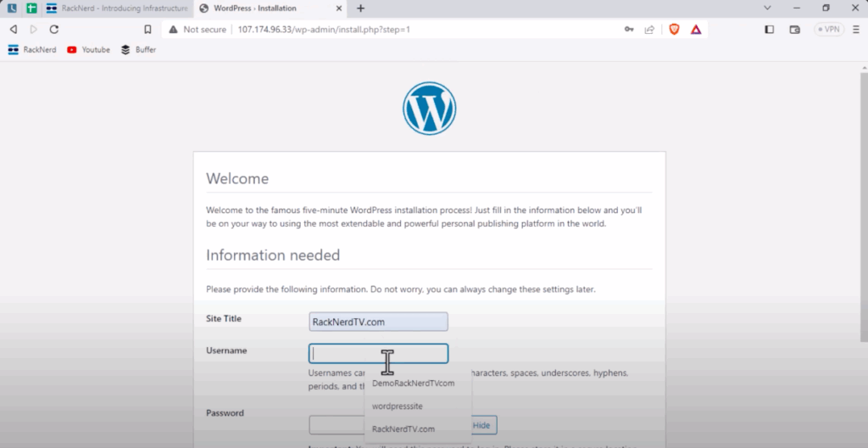
Task: Click into the Site Title field
Action: (378, 322)
